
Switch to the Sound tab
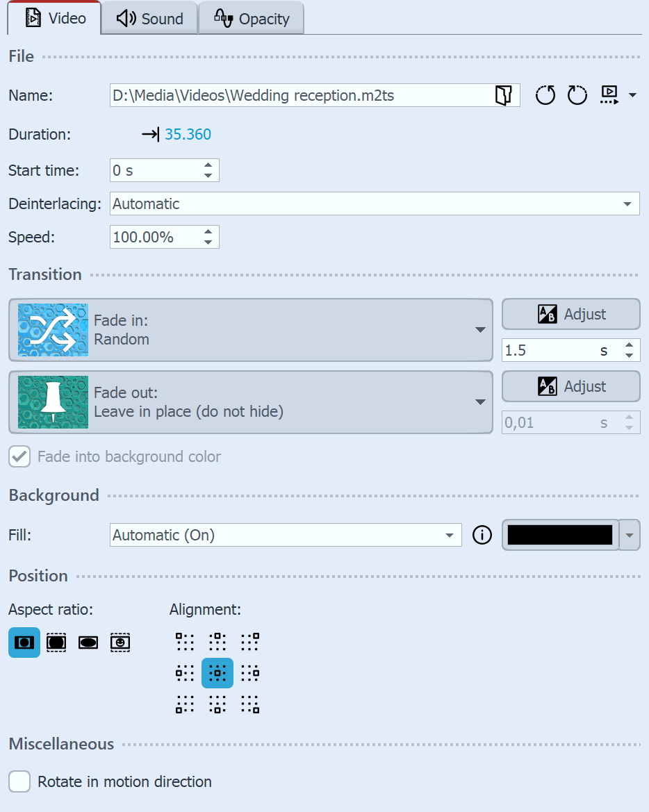click(x=148, y=17)
